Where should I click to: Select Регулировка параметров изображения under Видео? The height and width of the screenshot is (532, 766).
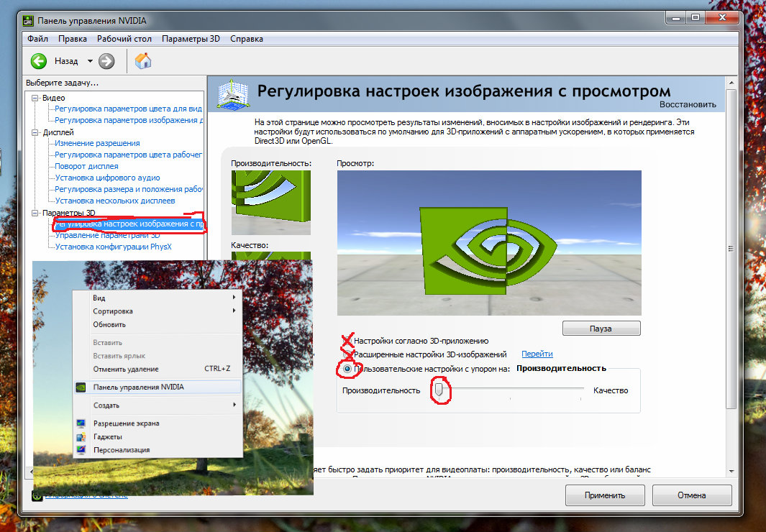129,120
